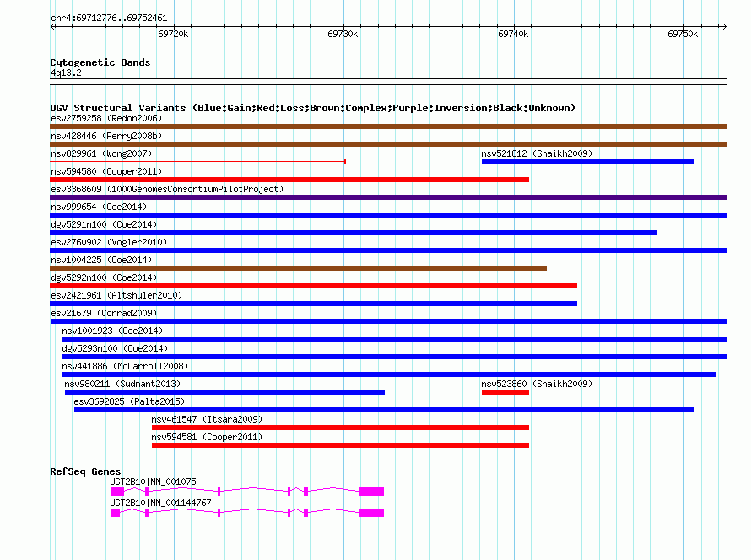
Task: Click the esv2759258 (Redon2006) variant label
Action: 106,118
